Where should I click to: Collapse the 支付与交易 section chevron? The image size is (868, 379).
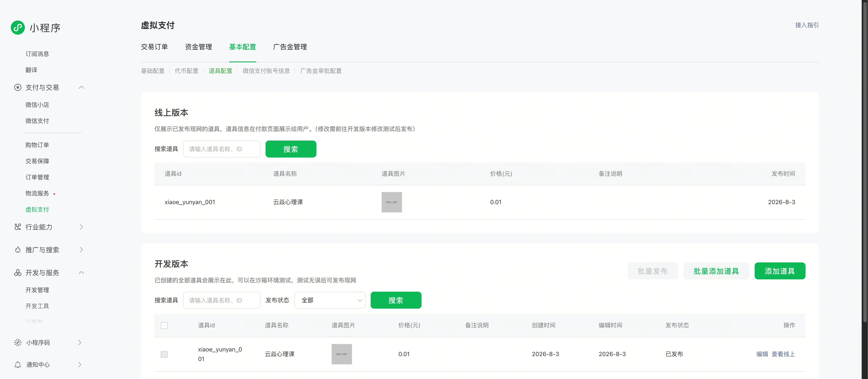click(81, 88)
